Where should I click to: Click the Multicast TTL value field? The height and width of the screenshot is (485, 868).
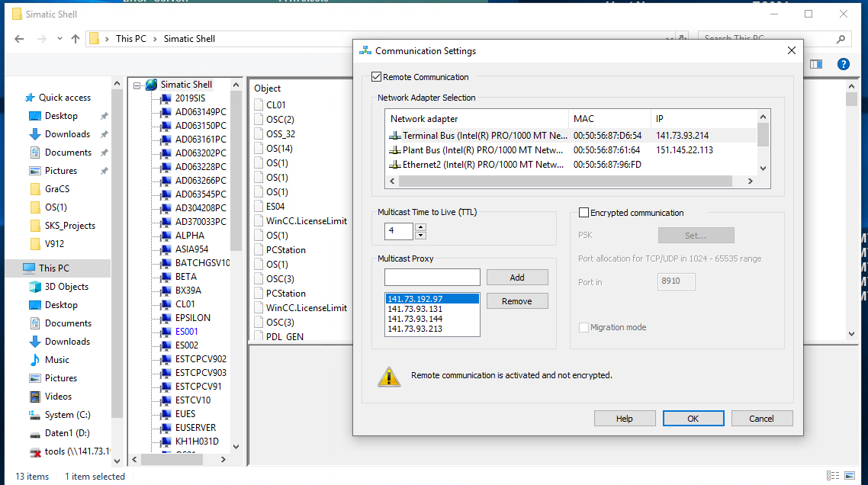point(399,231)
